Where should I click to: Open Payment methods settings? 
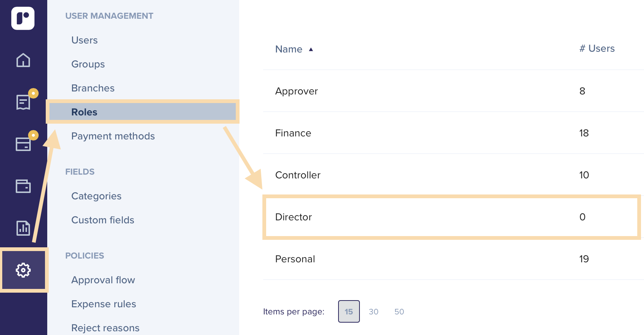(113, 136)
